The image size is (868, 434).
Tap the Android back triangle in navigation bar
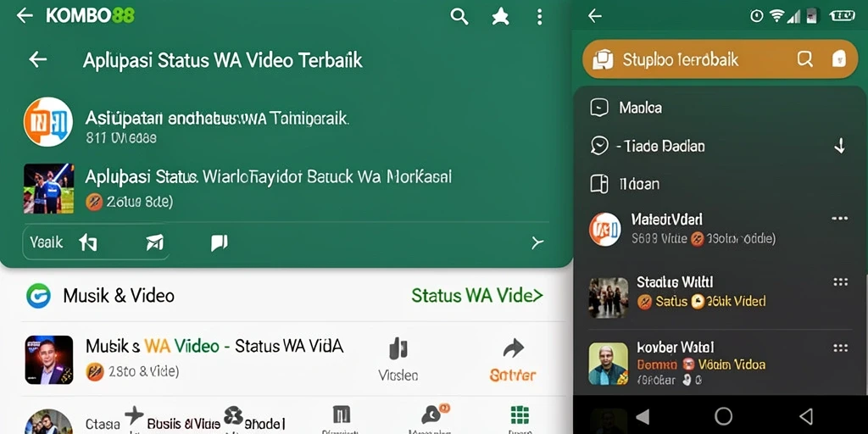point(643,416)
